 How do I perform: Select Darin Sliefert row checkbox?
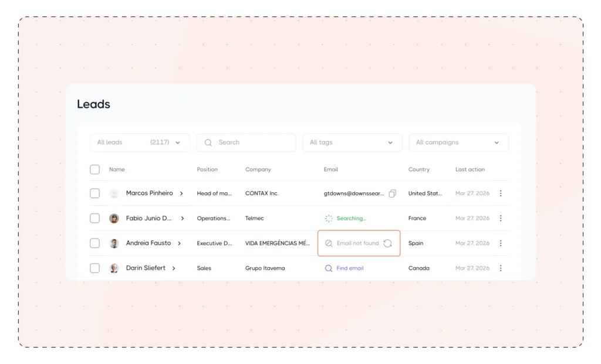pyautogui.click(x=94, y=268)
